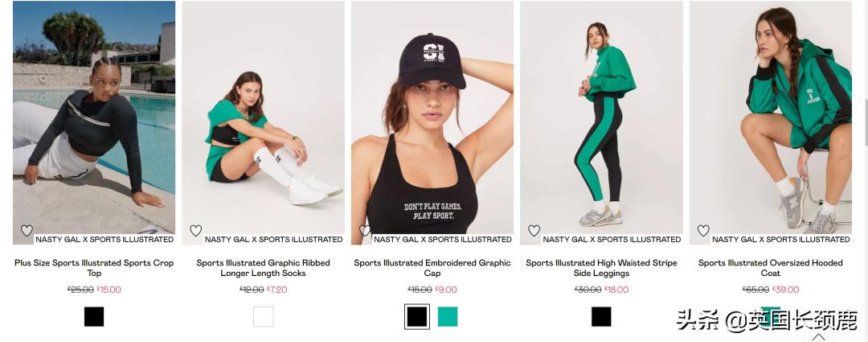Viewport: 868px width, 342px height.
Task: Click the page vertical scrollbar
Action: coord(865,167)
